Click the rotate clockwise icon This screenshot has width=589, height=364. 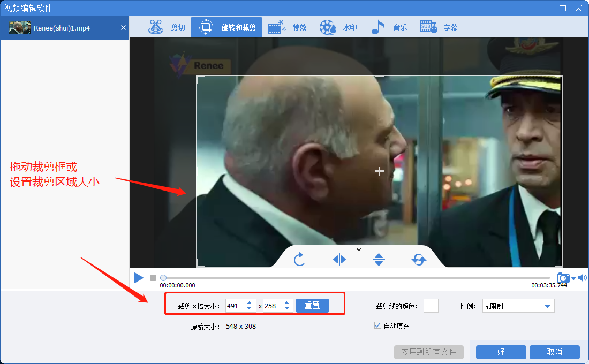point(299,260)
